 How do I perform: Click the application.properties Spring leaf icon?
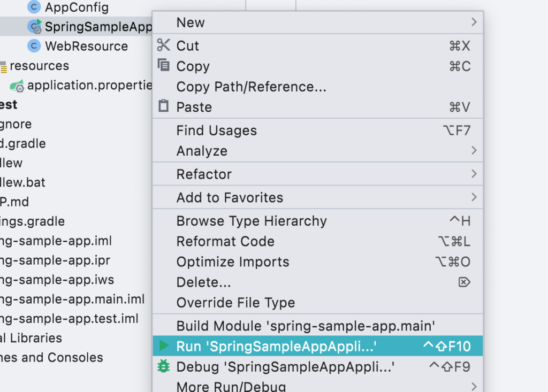(18, 86)
